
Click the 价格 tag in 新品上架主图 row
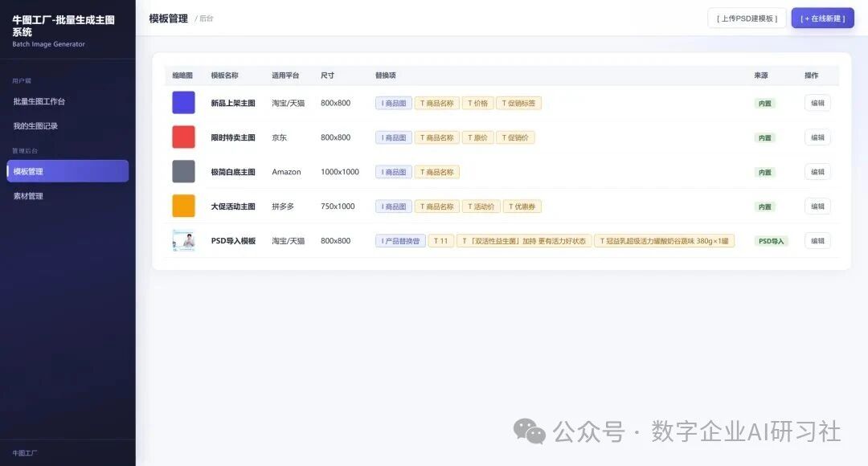point(477,104)
